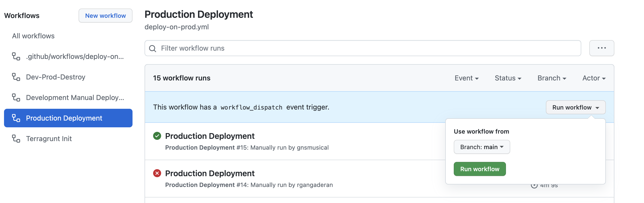Expand the Run workflow dropdown caret

point(598,107)
